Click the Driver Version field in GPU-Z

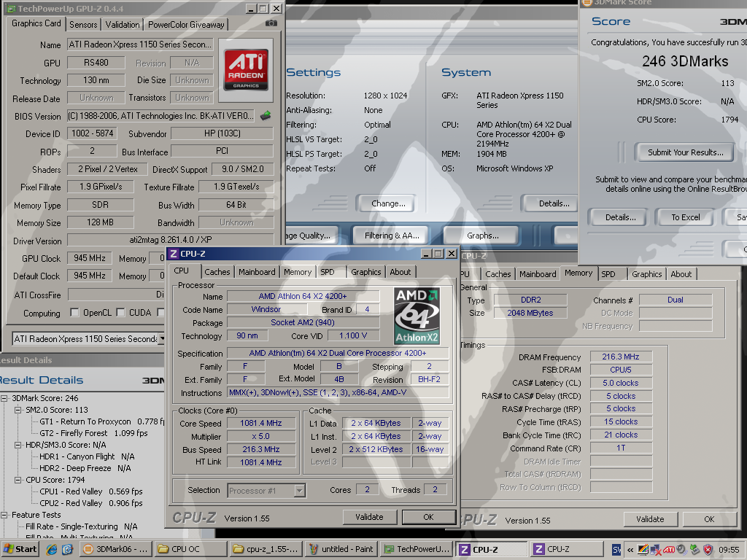point(170,240)
